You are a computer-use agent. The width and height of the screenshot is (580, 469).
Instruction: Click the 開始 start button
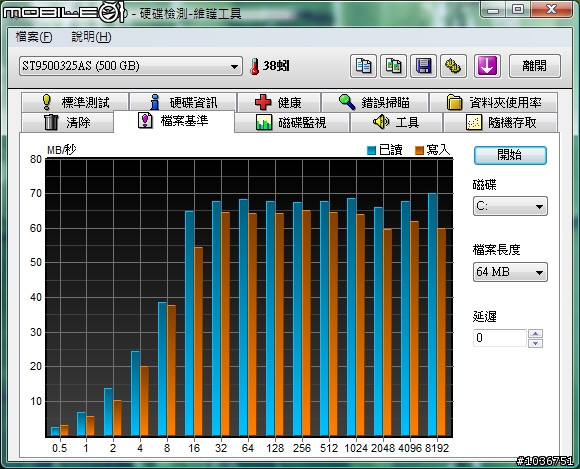(x=510, y=155)
